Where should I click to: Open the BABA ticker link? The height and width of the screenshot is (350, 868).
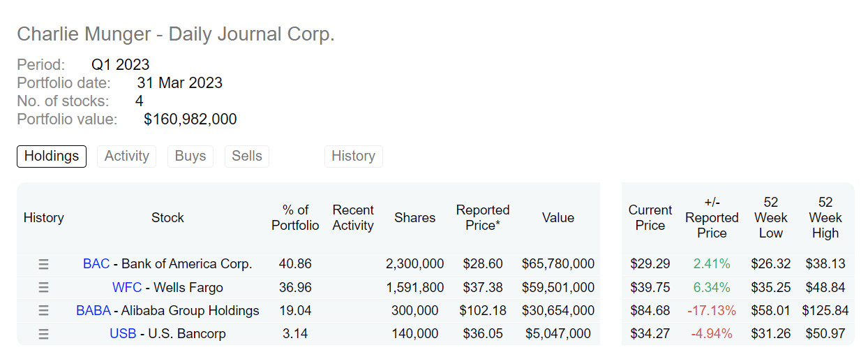pyautogui.click(x=93, y=311)
